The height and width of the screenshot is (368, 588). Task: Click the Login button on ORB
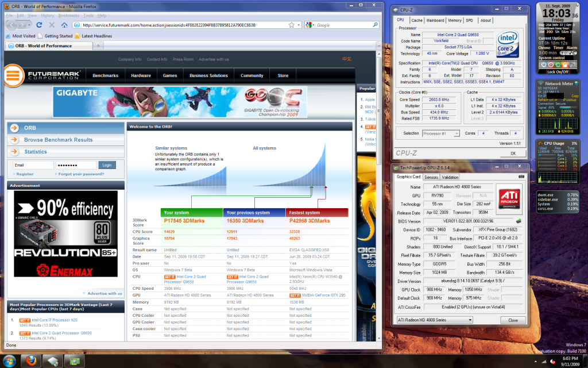tap(107, 165)
